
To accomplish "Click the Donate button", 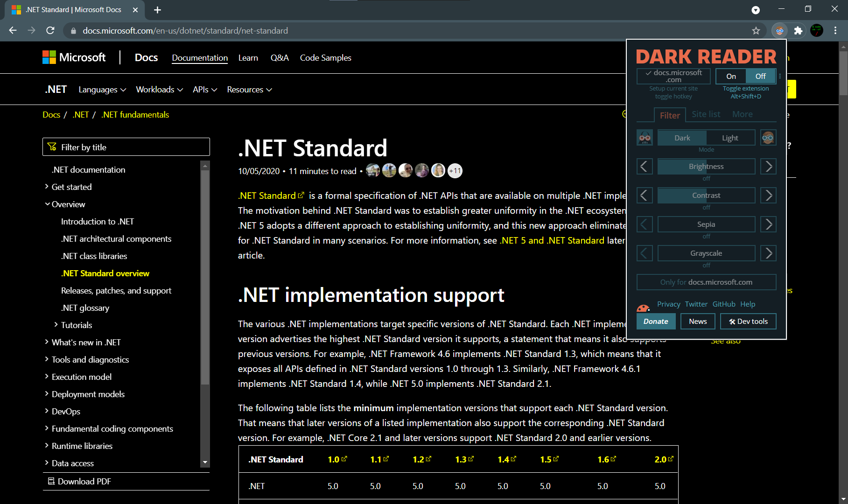I will [x=655, y=321].
